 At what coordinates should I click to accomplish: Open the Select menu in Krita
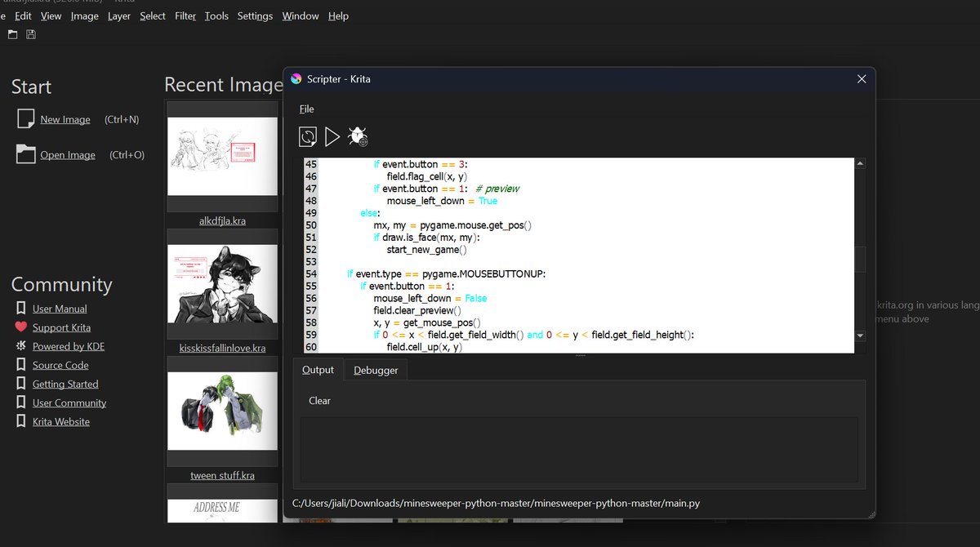(153, 16)
